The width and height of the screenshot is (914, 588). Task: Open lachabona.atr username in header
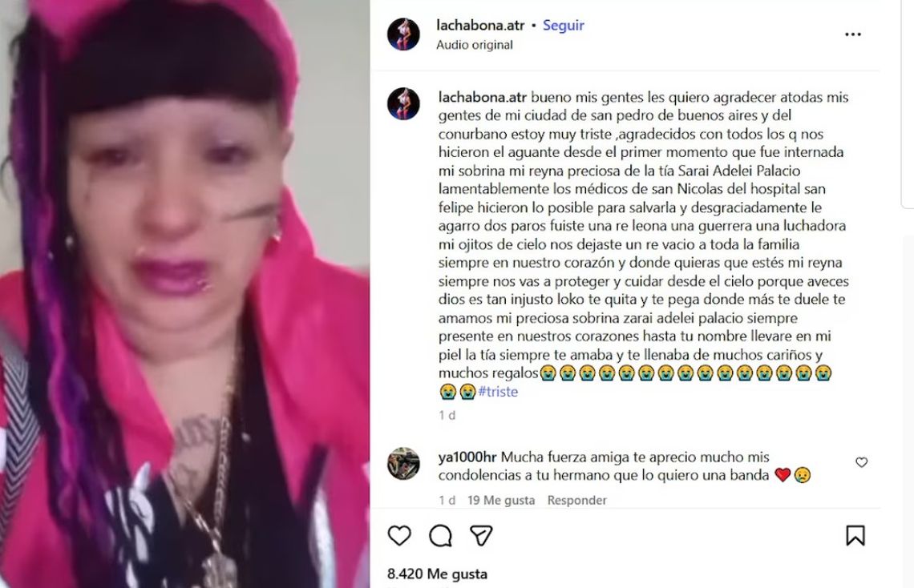tap(480, 26)
